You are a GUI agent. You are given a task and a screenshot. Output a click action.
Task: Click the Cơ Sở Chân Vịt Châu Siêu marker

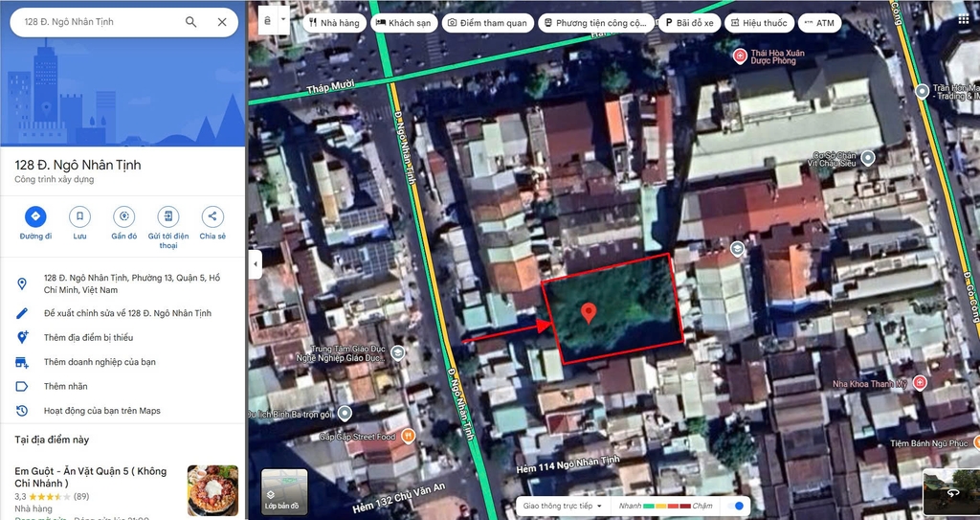click(867, 157)
